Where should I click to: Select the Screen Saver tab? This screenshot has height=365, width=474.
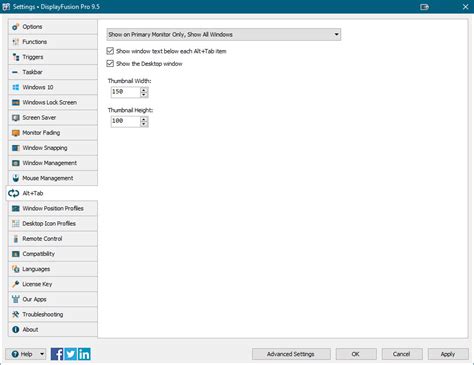click(x=53, y=118)
